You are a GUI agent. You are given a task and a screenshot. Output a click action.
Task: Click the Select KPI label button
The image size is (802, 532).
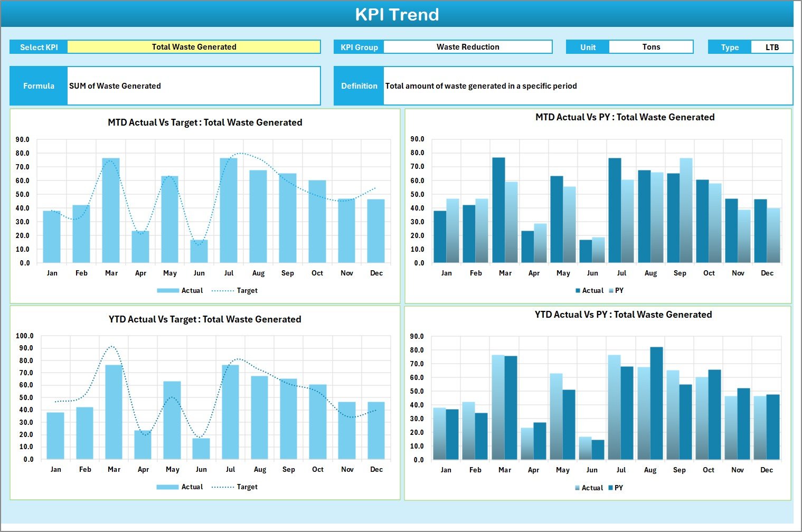tap(39, 46)
